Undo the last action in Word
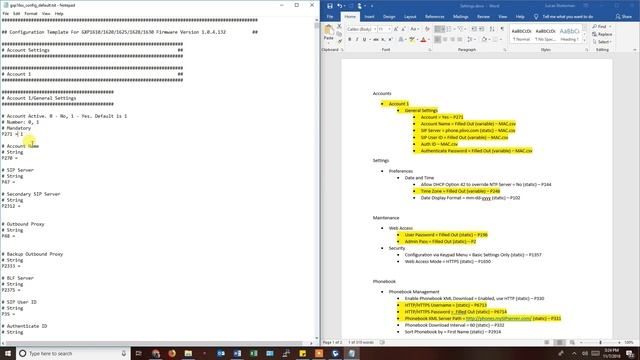The width and height of the screenshot is (640, 360). point(339,6)
